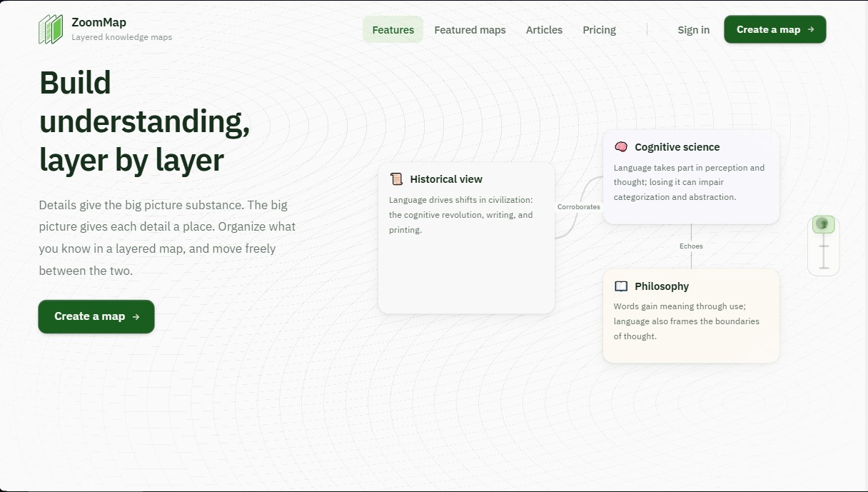Click Historical view description about civilization shifts
The height and width of the screenshot is (492, 868).
461,215
